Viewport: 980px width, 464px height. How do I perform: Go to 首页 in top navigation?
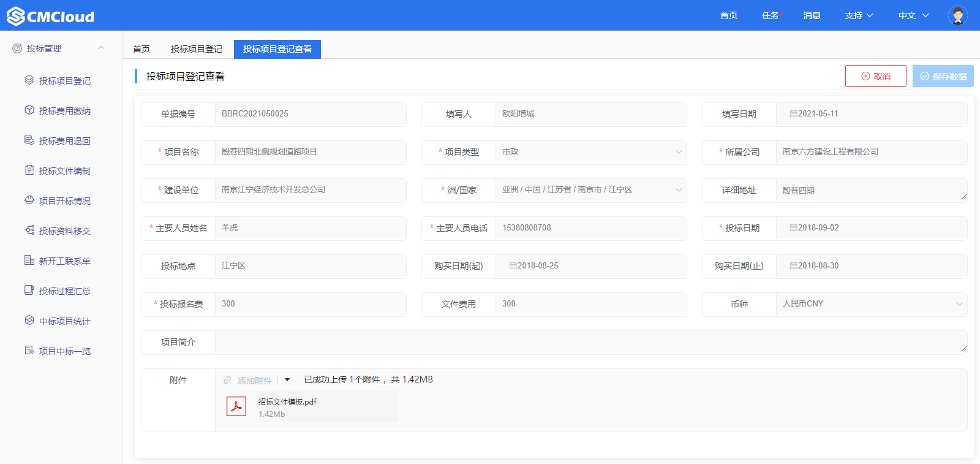click(729, 15)
